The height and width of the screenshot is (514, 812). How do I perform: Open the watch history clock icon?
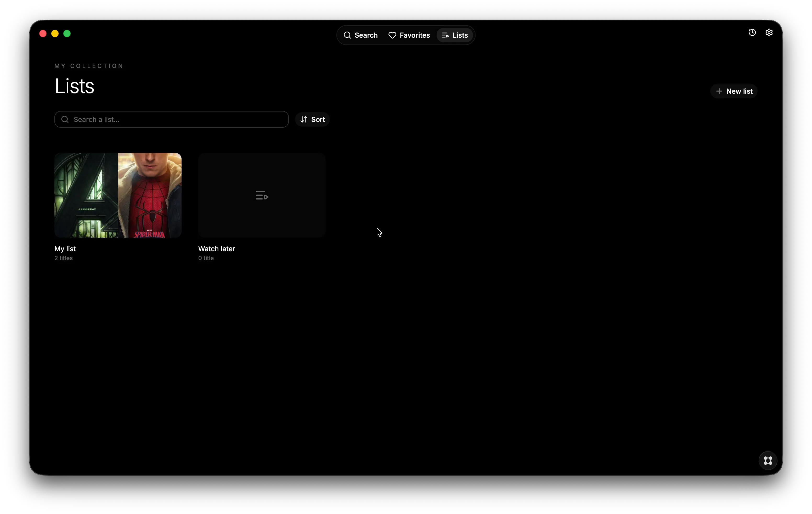click(752, 32)
